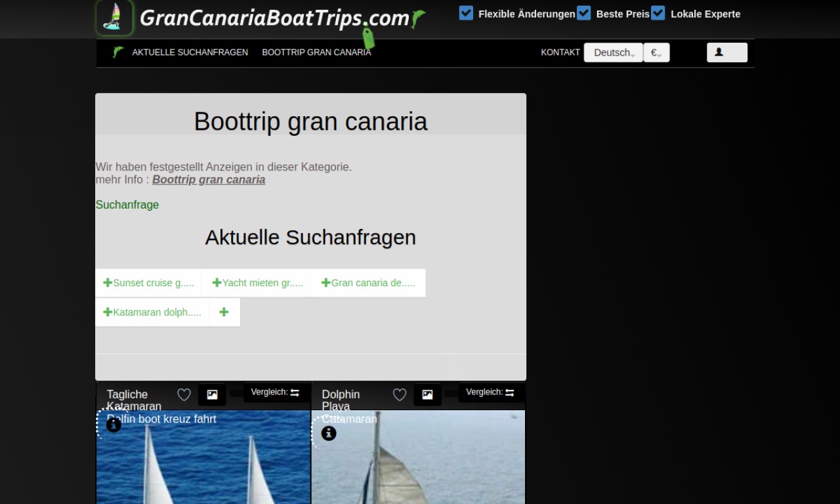Open photo gallery for Tagliche Katamaran
This screenshot has height=504, width=840.
click(212, 394)
